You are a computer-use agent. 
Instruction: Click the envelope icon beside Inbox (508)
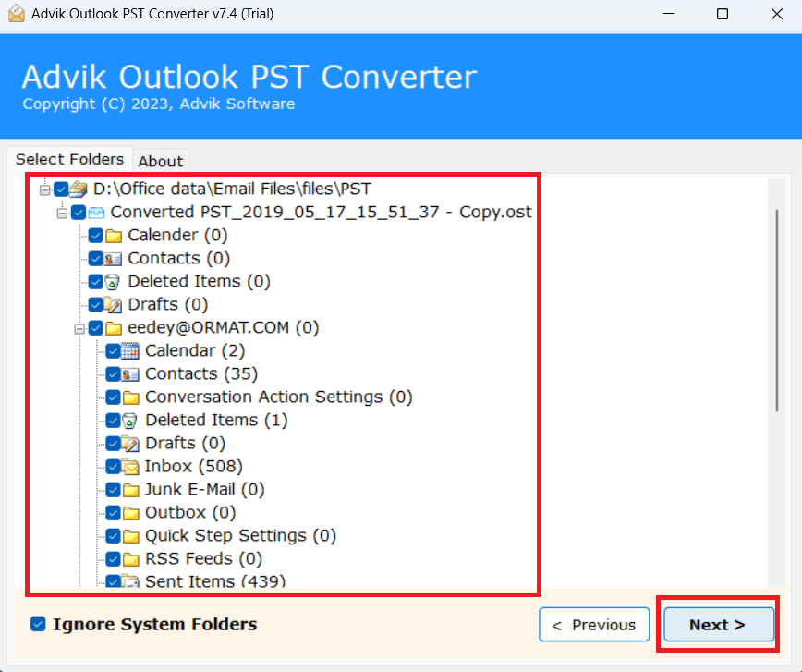(131, 467)
